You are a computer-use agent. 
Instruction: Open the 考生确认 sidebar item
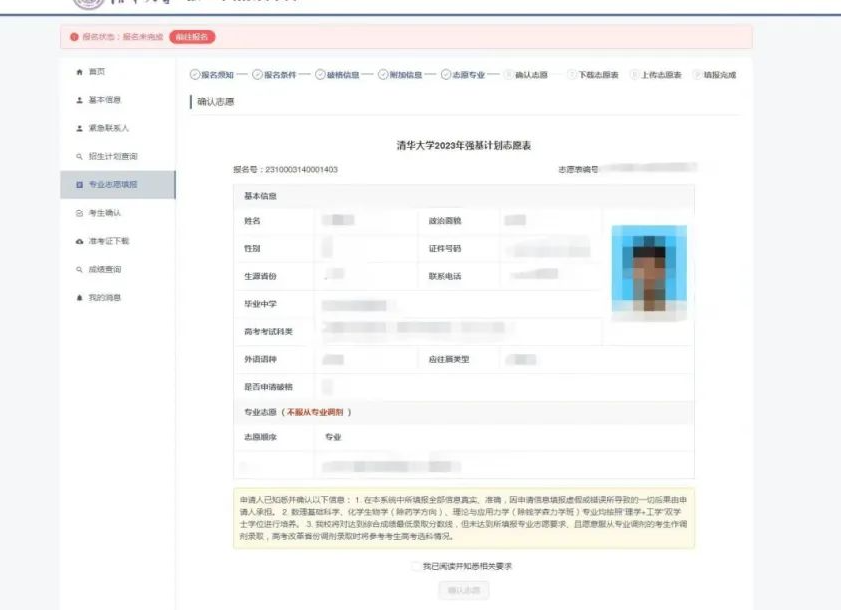pos(118,213)
